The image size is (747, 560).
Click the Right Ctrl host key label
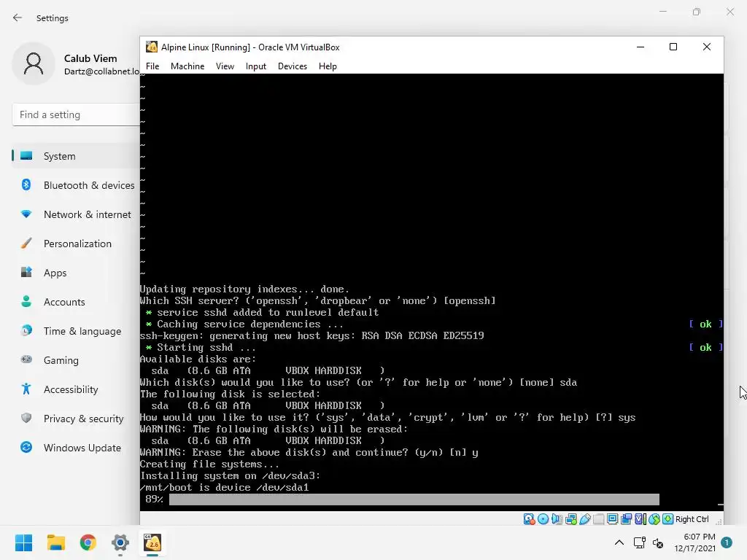click(x=692, y=519)
